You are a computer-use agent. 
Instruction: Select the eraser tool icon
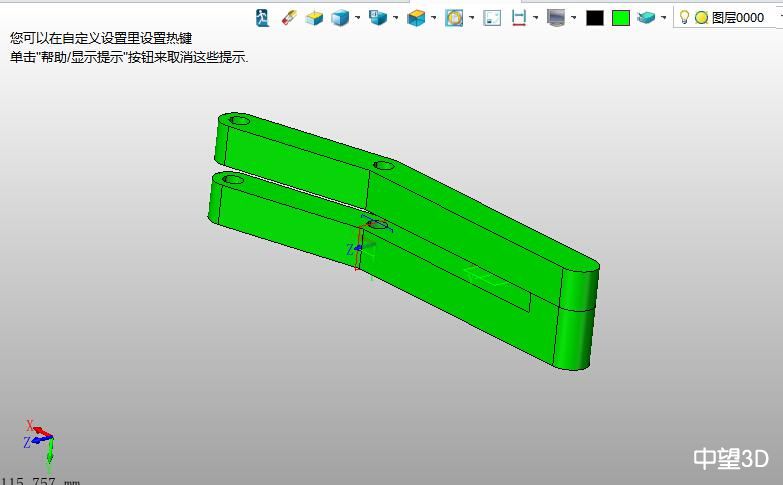click(x=289, y=17)
